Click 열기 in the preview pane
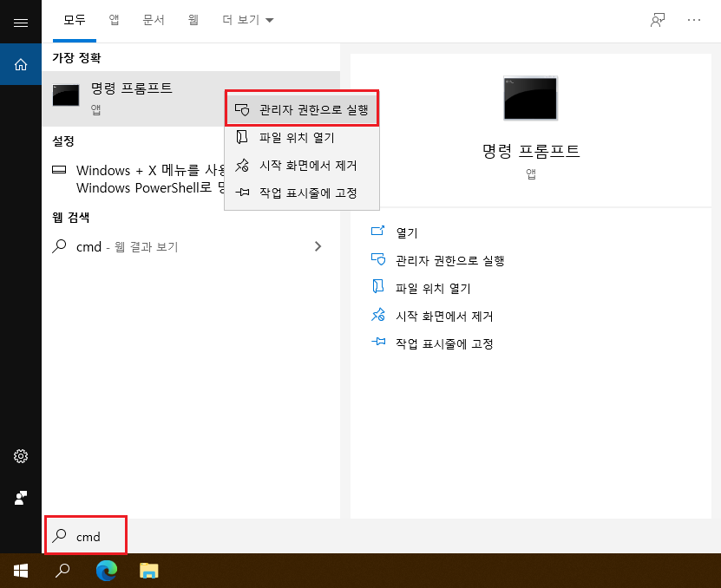Viewport: 721px width, 588px height. pyautogui.click(x=406, y=233)
